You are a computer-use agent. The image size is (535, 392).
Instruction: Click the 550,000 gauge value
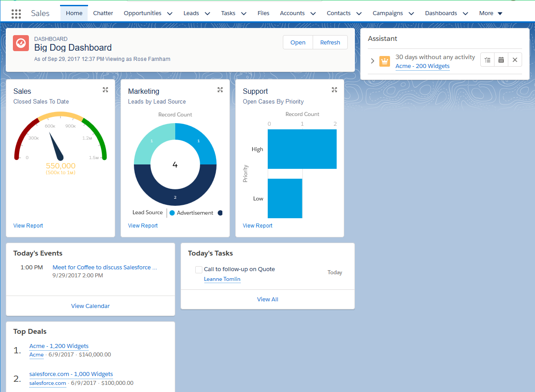[60, 166]
